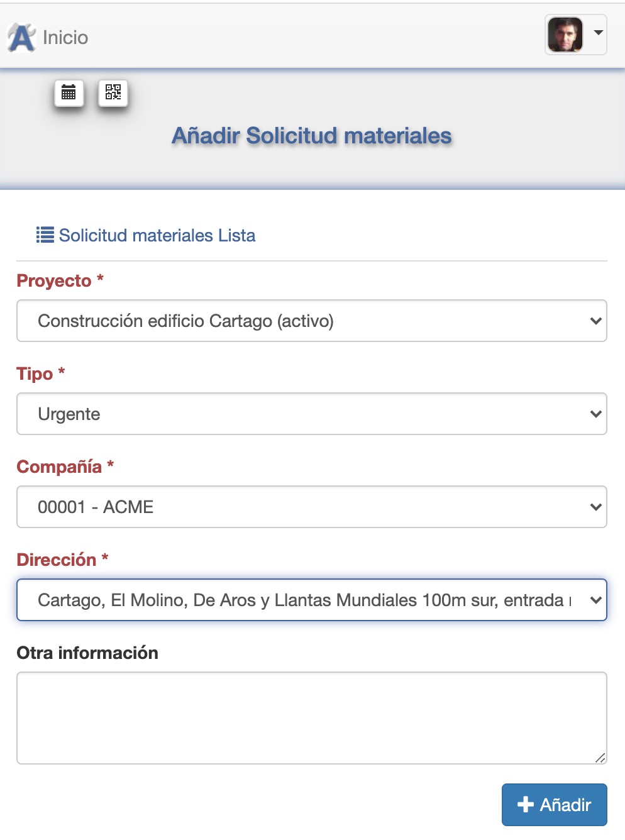Image resolution: width=625 pixels, height=840 pixels.
Task: Click the Compañía field label
Action: click(x=59, y=467)
